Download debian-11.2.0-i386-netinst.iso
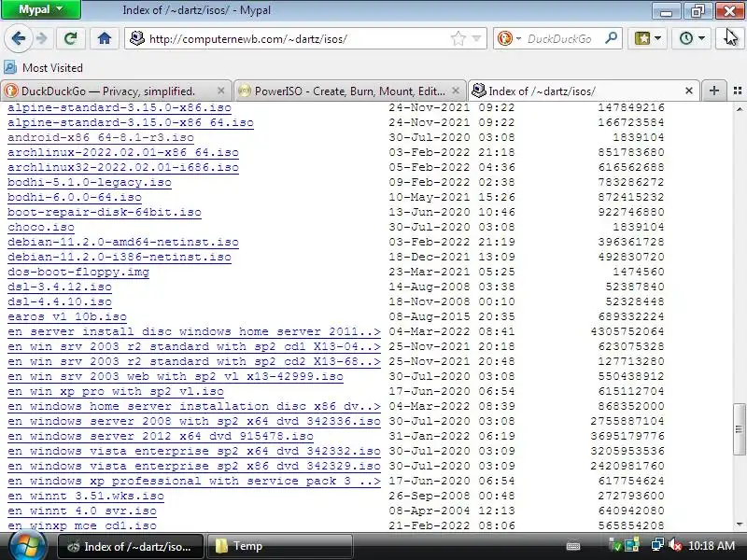This screenshot has height=560, width=747. tap(120, 258)
